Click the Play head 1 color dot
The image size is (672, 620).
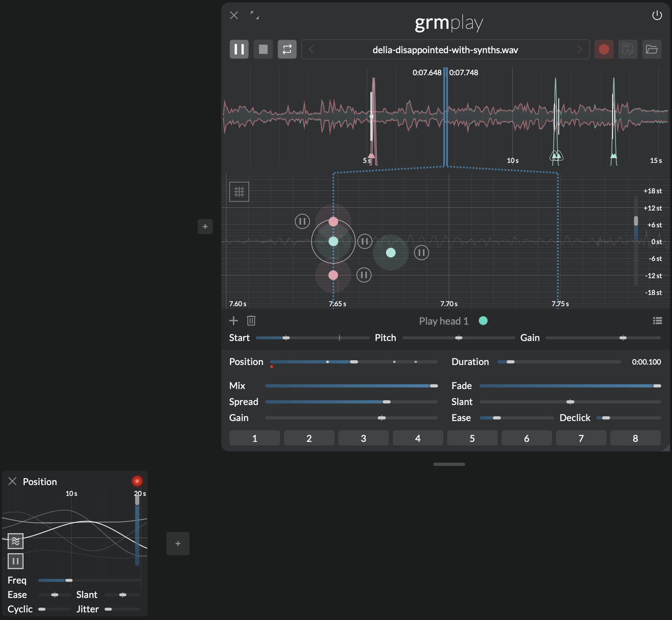point(483,321)
